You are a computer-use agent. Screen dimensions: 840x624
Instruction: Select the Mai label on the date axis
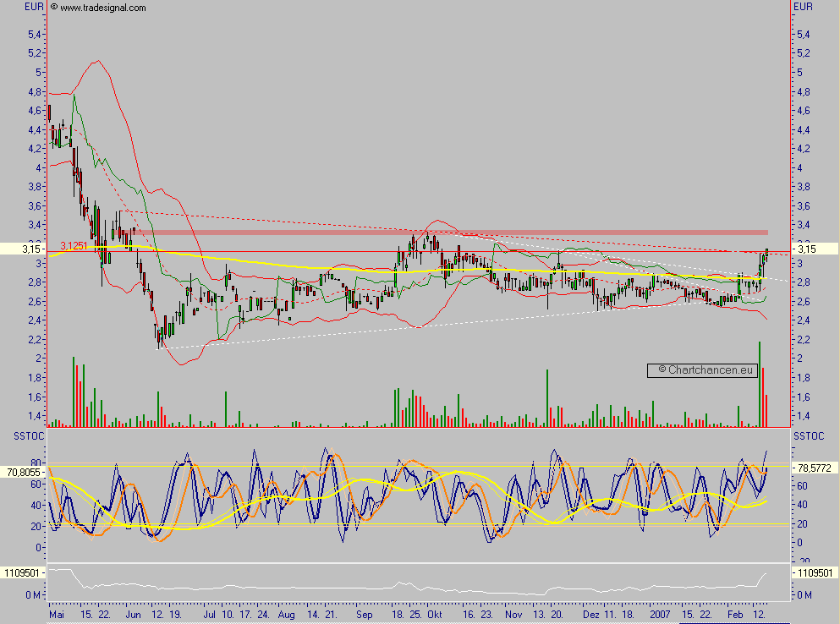(57, 615)
